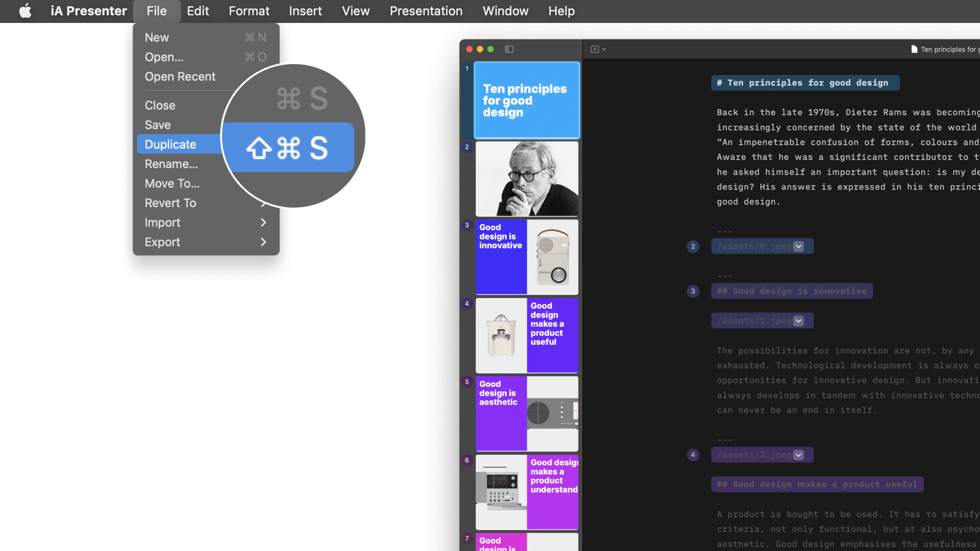Click the green zoom window button

point(490,49)
